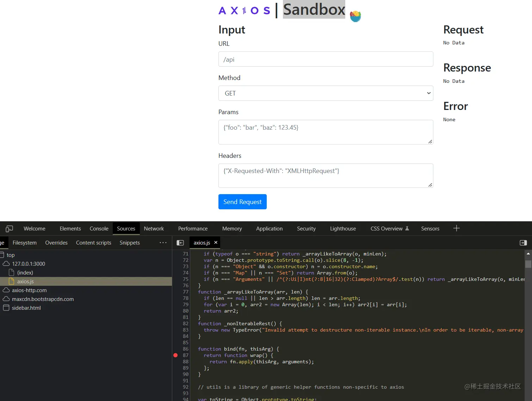Toggle a breakpoint on line number 75
Screen dimensions: 532x401
pos(186,279)
